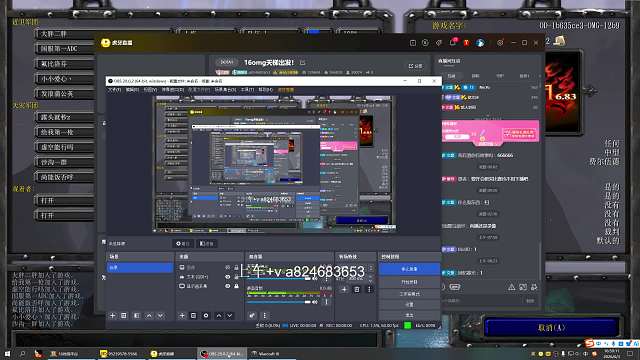
Task: Move source up in OBS Sources panel
Action: pos(219,316)
